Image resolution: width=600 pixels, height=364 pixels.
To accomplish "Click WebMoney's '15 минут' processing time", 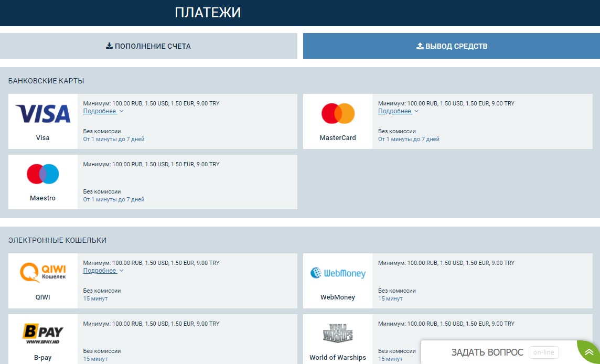I will coord(390,298).
